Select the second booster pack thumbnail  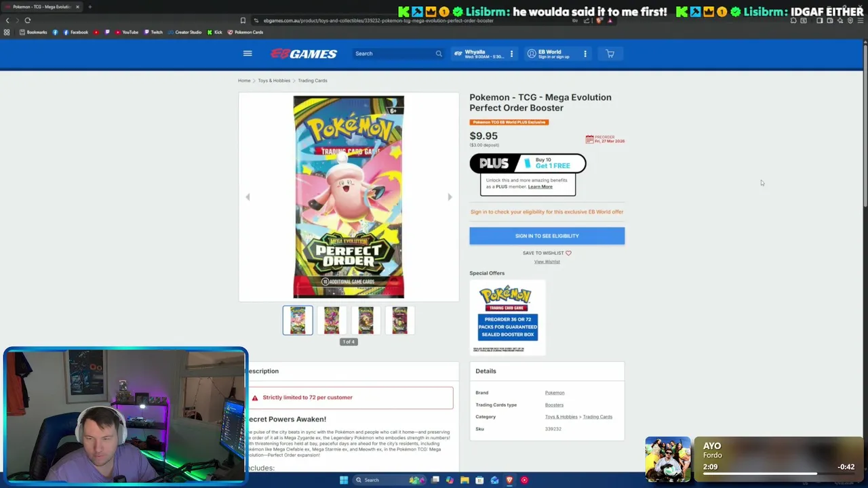(x=332, y=321)
